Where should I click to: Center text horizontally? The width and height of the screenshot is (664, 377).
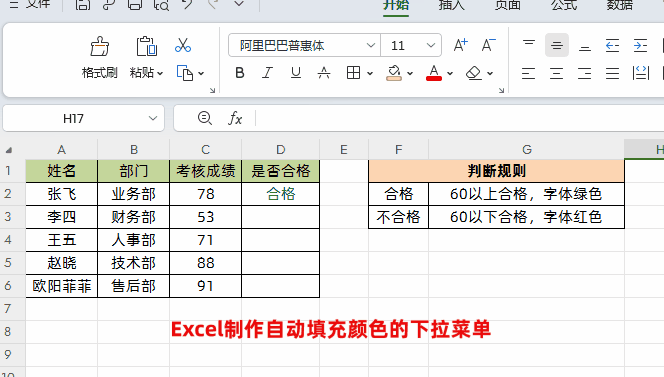(556, 73)
